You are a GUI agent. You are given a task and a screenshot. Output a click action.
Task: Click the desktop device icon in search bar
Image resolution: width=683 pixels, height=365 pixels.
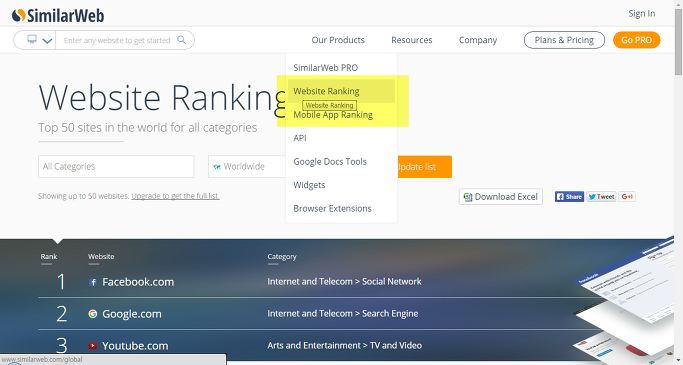[x=32, y=39]
